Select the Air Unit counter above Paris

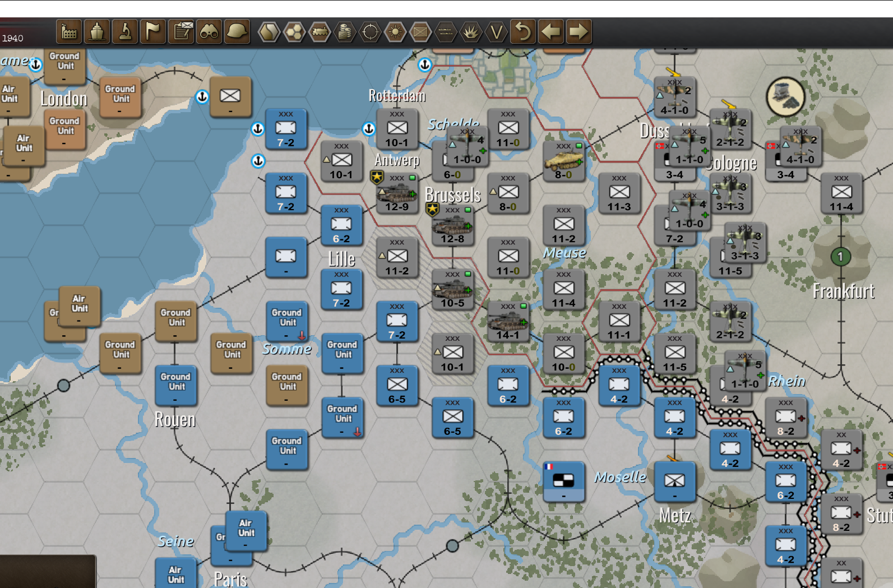pos(246,531)
